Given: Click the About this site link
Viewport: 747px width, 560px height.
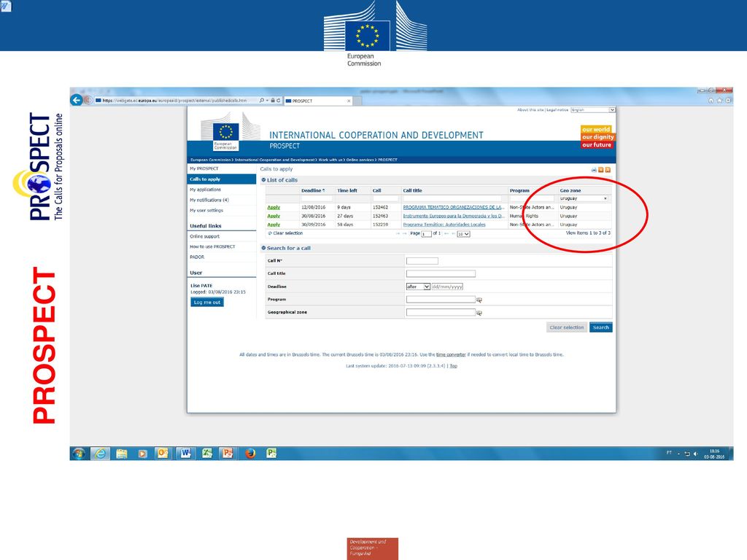Looking at the screenshot, I should point(531,110).
